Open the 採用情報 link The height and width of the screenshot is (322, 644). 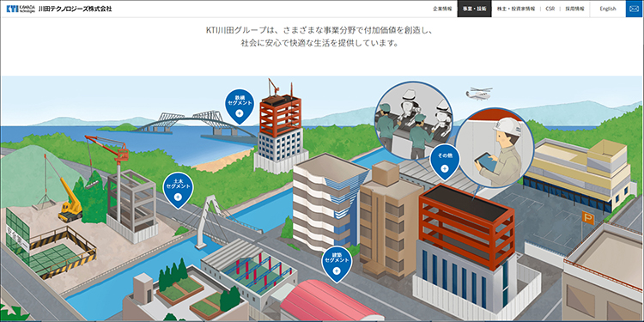(574, 9)
